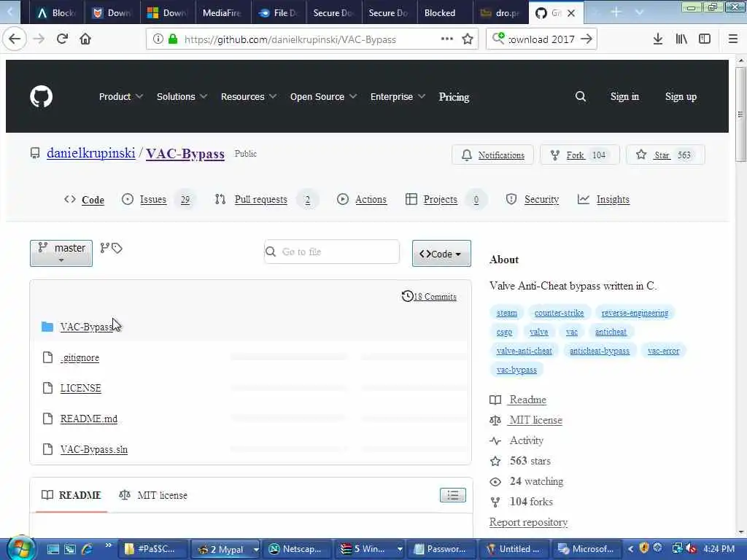
Task: Click the counter-strike topic tag
Action: pos(559,313)
